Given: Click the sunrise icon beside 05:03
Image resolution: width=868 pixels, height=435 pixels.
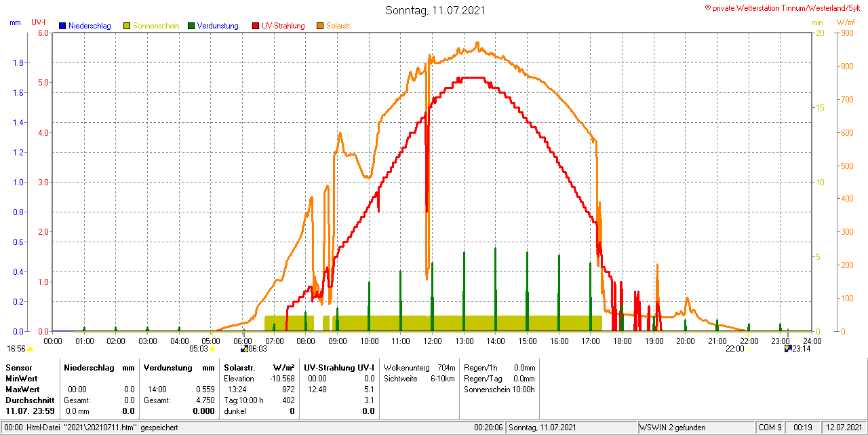Looking at the screenshot, I should coord(212,349).
